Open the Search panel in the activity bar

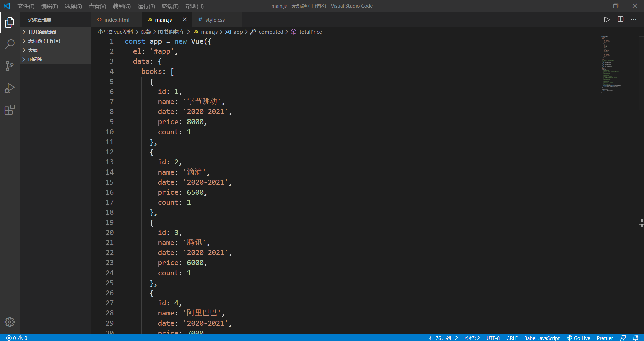(x=10, y=44)
